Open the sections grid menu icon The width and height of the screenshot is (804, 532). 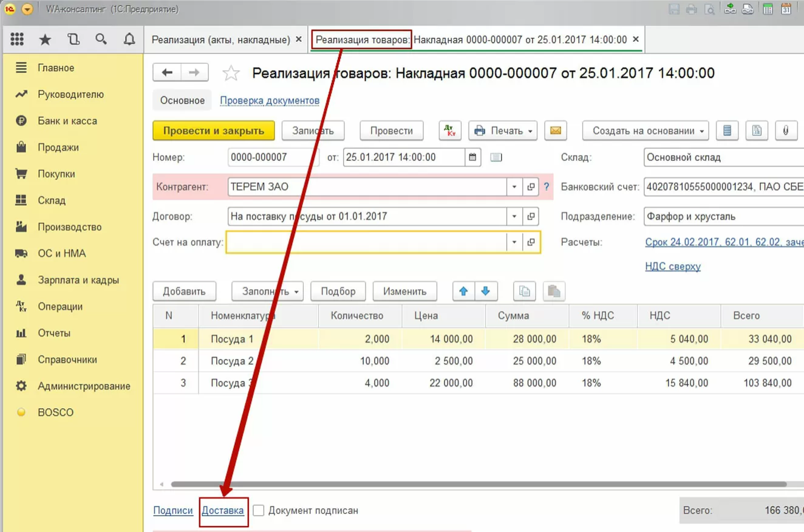coord(17,39)
